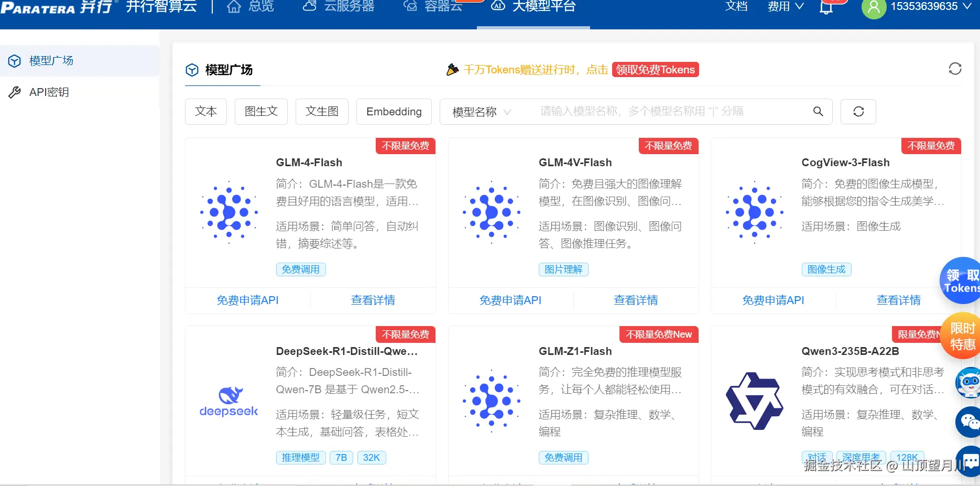Click 免费申请API for GLM-4V-Flash
The width and height of the screenshot is (980, 486).
point(510,300)
